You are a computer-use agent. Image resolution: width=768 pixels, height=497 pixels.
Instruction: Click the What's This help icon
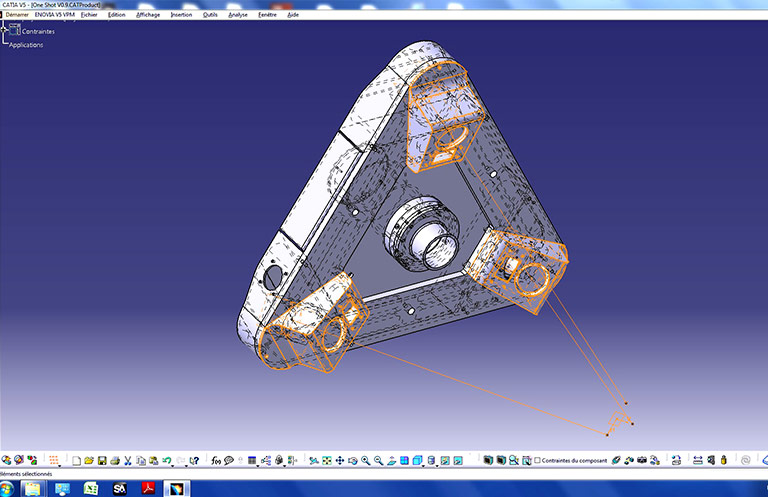[194, 460]
